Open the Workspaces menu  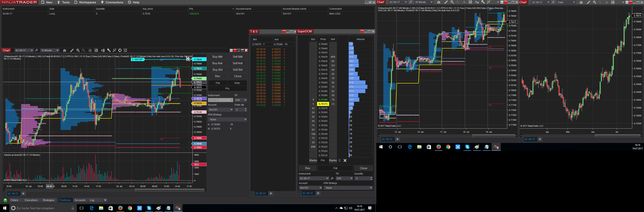(85, 2)
